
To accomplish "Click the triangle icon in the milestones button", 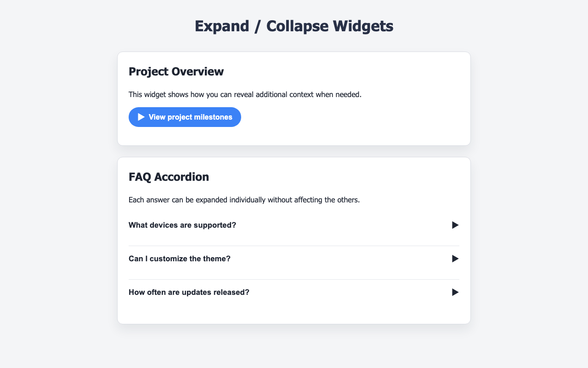I will (x=141, y=117).
